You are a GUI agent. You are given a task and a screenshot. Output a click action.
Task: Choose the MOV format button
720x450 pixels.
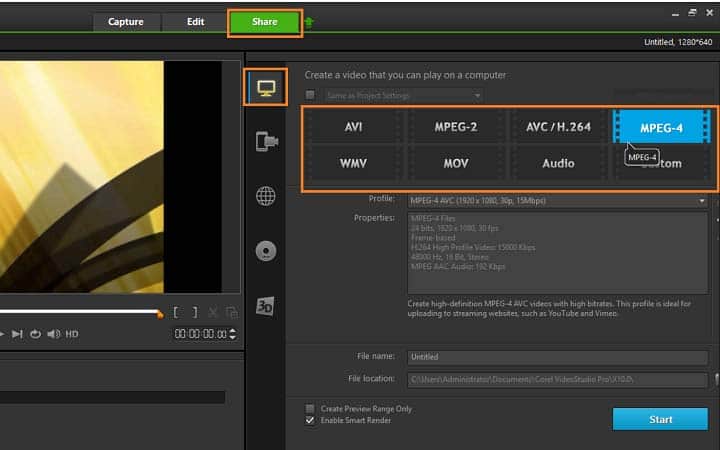pos(456,163)
